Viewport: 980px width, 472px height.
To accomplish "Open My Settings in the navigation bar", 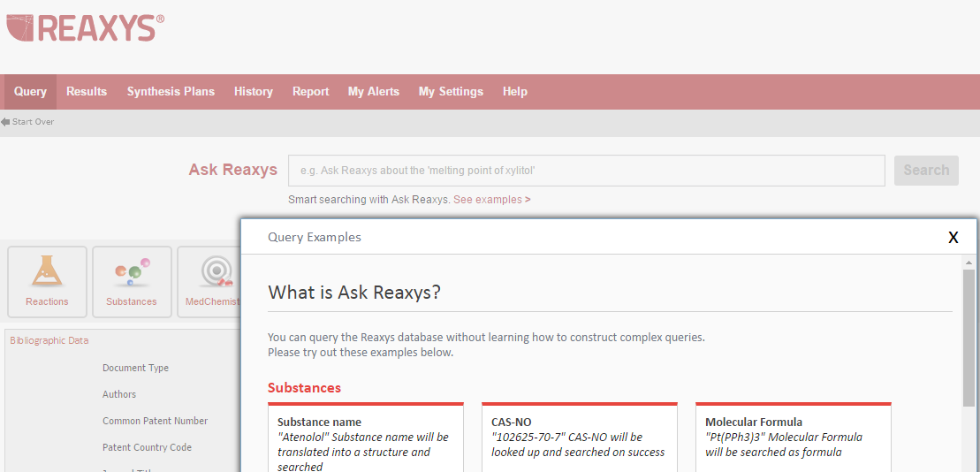I will pos(451,92).
